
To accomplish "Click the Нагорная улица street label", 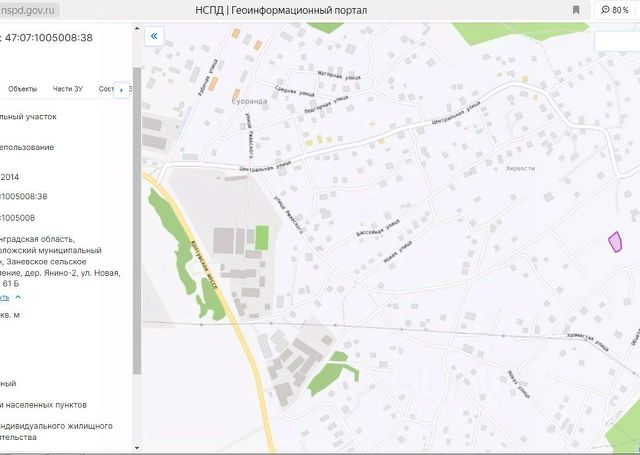I will pos(339,75).
